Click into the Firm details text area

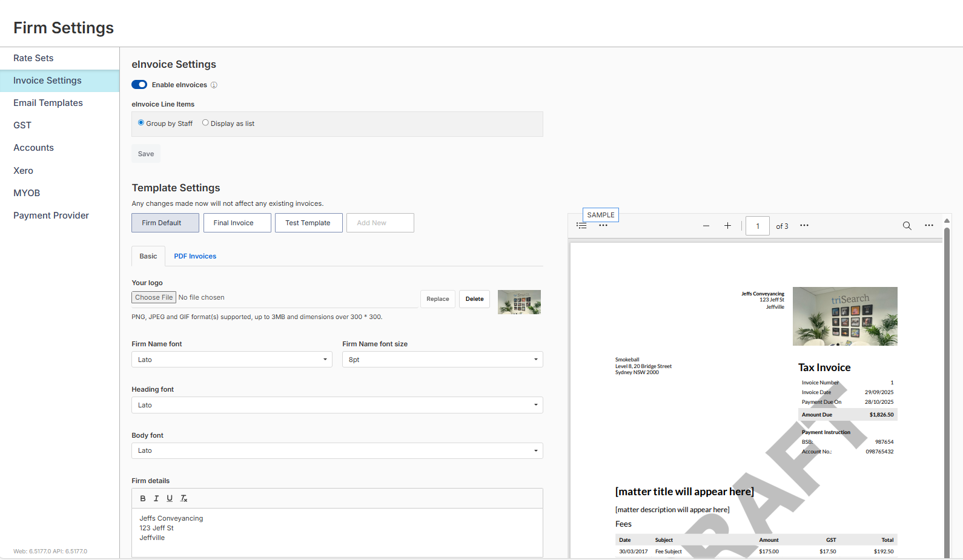coord(337,532)
